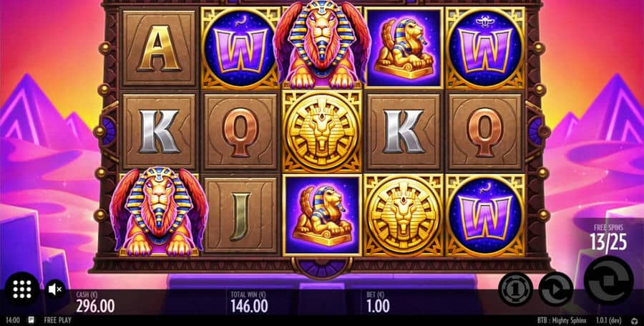Click the silver K on the first reel
644x326 pixels.
[x=159, y=131]
